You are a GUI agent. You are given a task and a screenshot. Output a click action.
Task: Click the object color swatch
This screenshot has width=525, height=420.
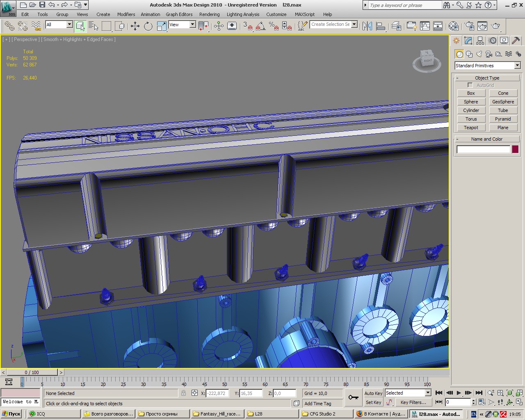pyautogui.click(x=515, y=149)
